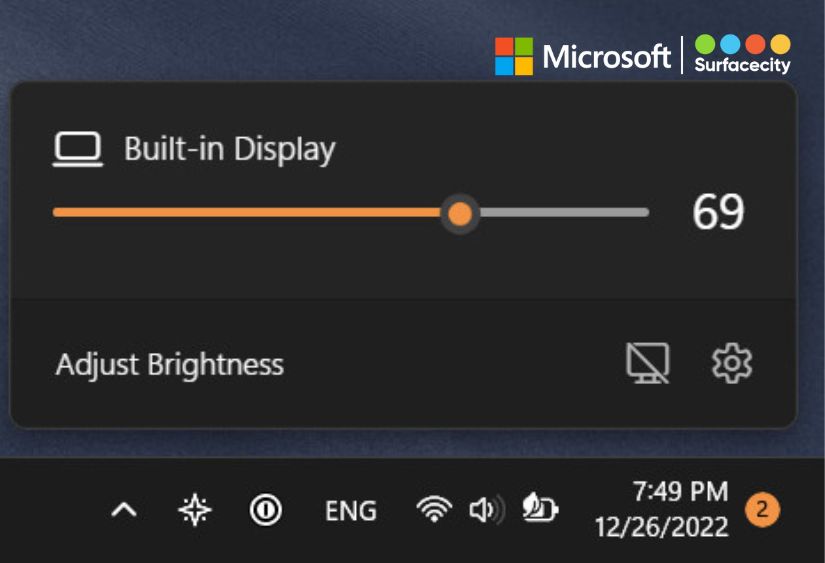Click the gray part of the brightness slider
The image size is (825, 563).
pos(560,212)
